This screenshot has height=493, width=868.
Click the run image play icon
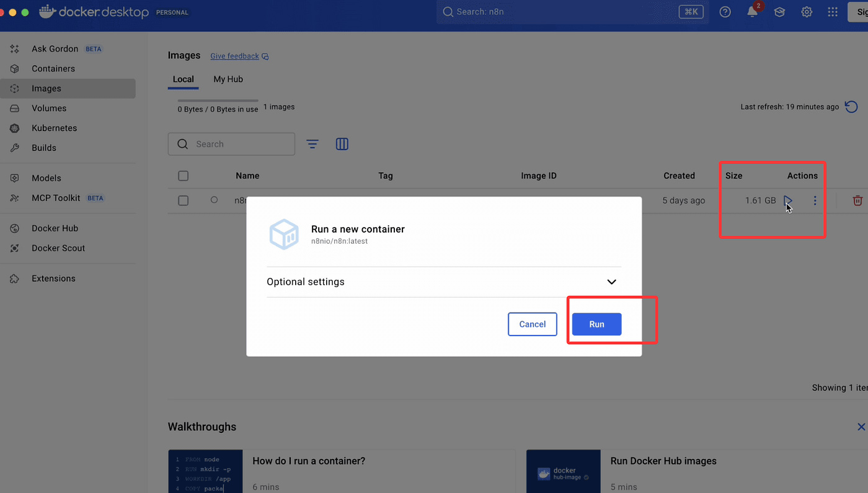[787, 201]
